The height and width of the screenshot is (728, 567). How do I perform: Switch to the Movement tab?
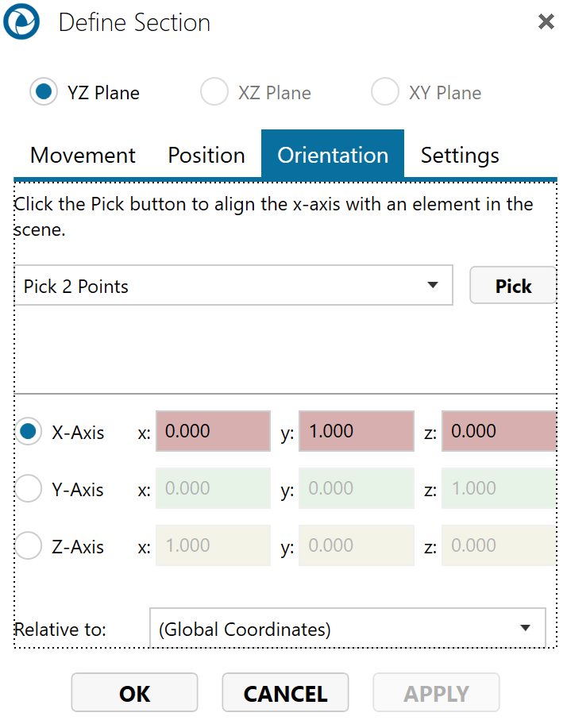(x=83, y=155)
